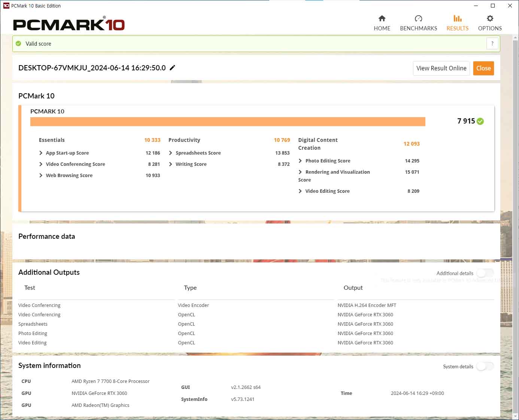
Task: Click the pencil icon to rename result
Action: click(172, 68)
